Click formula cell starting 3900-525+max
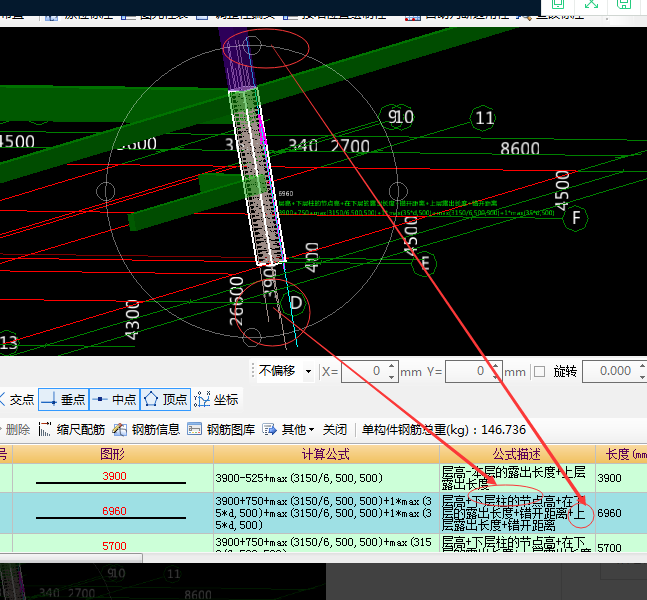The image size is (647, 600). click(x=326, y=478)
